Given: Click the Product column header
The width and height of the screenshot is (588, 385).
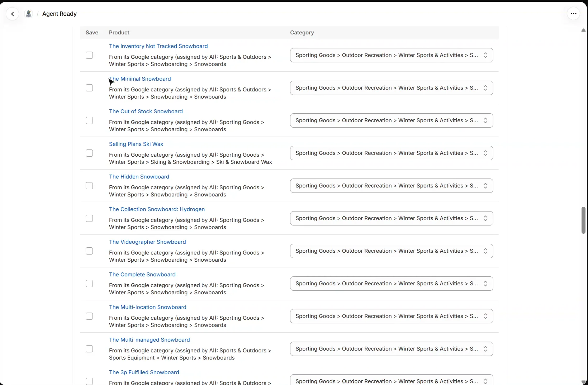Looking at the screenshot, I should click(119, 33).
